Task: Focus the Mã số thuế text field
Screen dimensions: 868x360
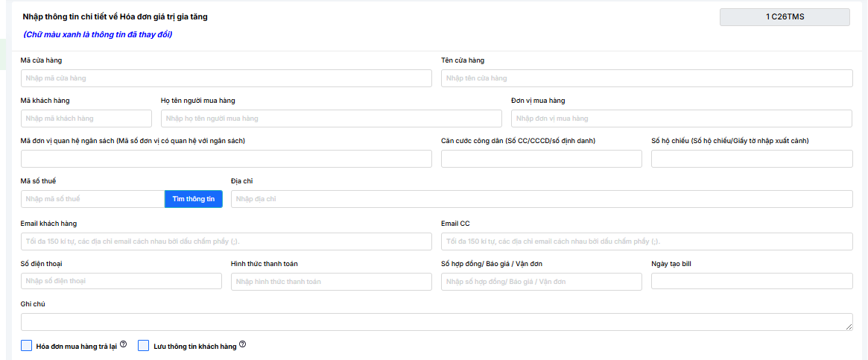Action: pos(92,199)
